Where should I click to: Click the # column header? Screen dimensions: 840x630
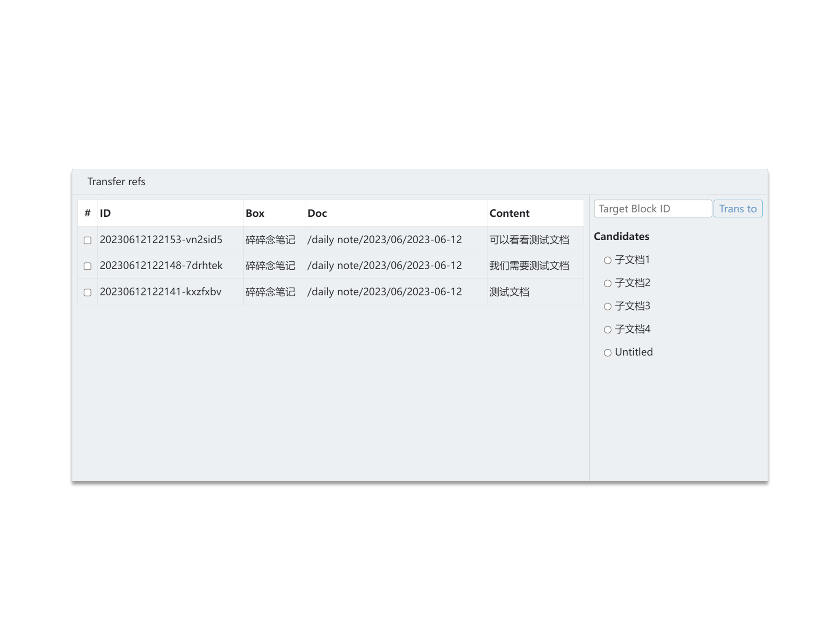87,213
